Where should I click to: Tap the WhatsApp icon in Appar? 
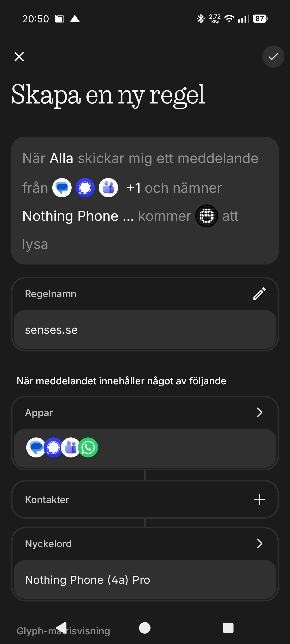pyautogui.click(x=88, y=447)
